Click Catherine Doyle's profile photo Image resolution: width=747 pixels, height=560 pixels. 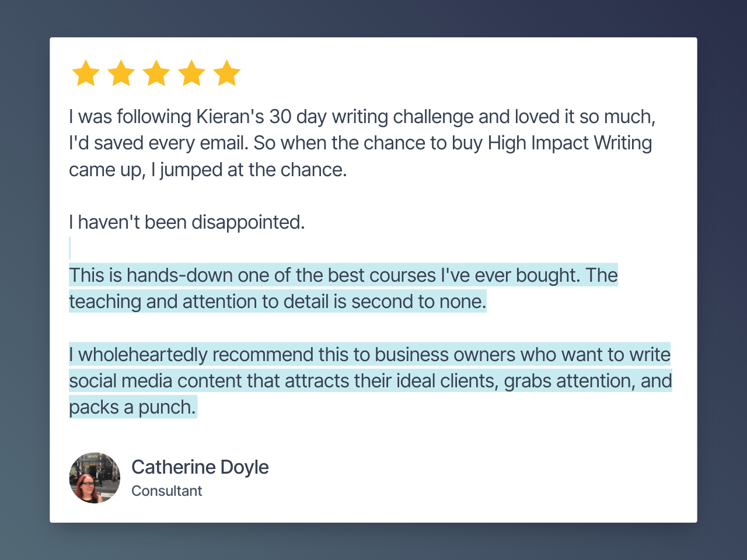(95, 478)
